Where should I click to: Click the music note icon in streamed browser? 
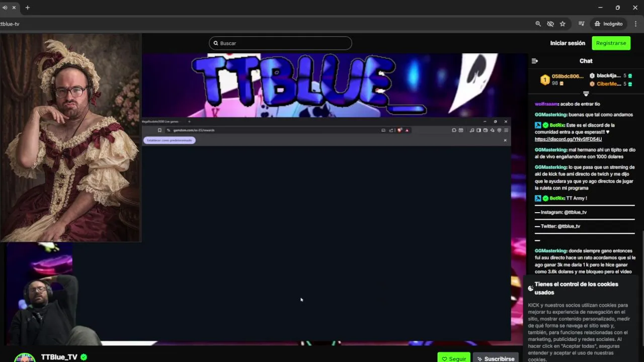(472, 130)
